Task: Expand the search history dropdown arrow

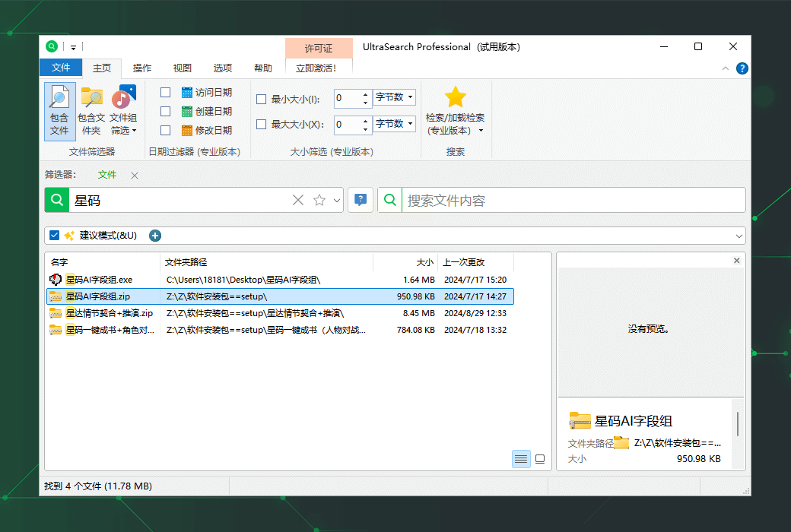Action: pos(337,201)
